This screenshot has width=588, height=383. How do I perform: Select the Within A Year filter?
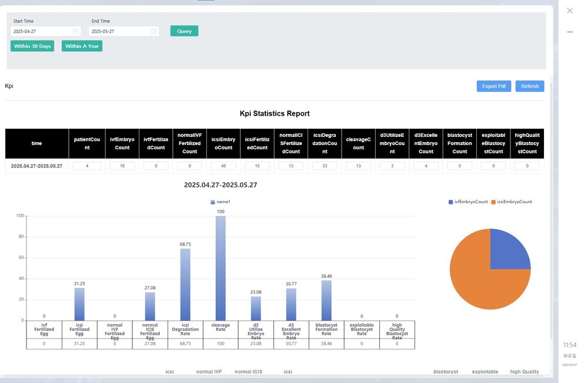[82, 46]
